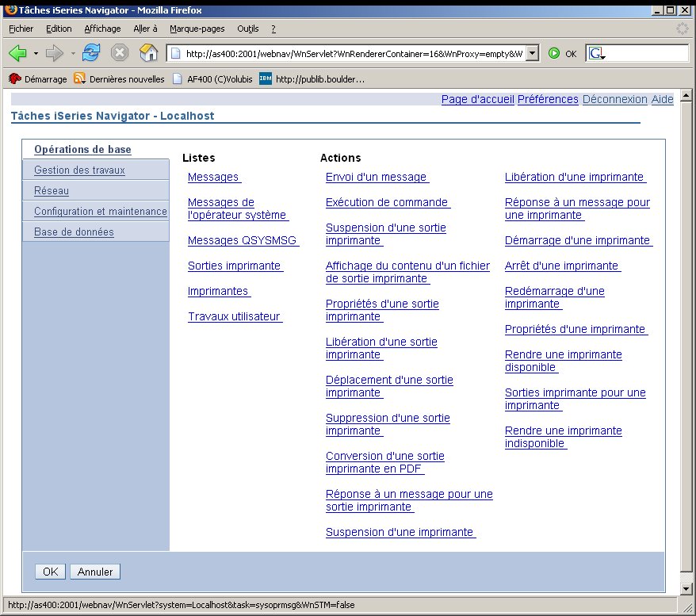Image resolution: width=696 pixels, height=616 pixels.
Task: Open the Aide link
Action: point(662,99)
